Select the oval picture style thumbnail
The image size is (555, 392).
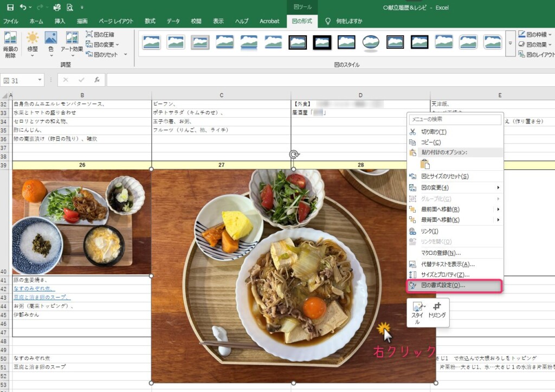371,42
